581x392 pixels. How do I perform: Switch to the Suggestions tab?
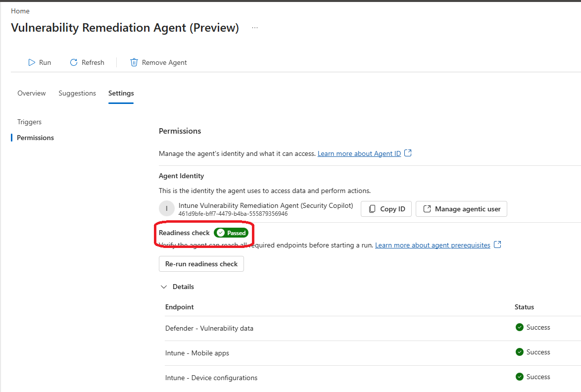77,94
